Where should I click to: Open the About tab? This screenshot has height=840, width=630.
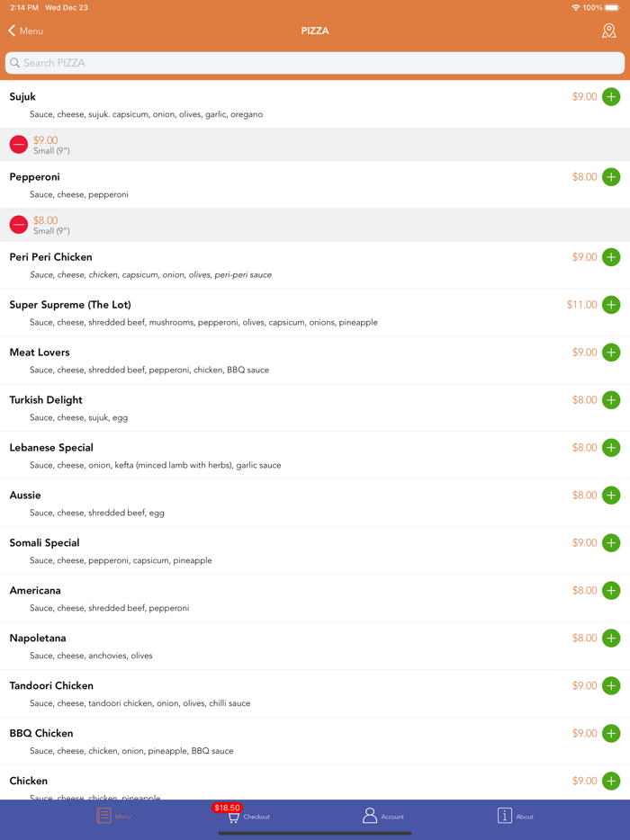point(515,816)
